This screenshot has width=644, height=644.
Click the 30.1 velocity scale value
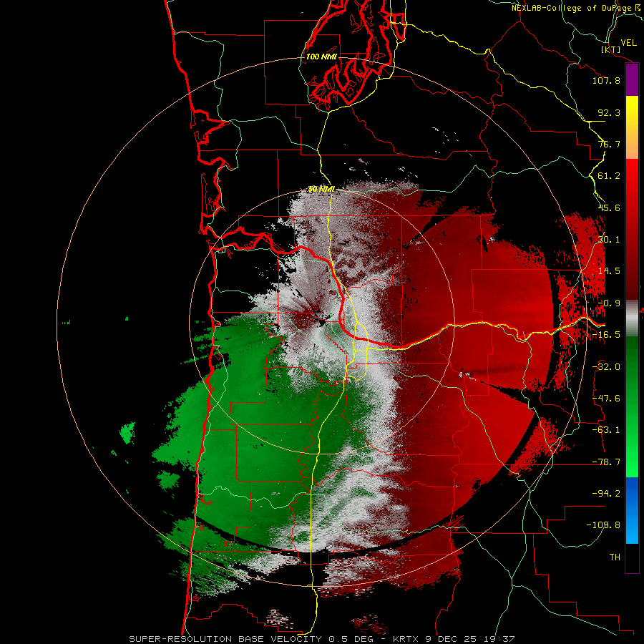(609, 240)
